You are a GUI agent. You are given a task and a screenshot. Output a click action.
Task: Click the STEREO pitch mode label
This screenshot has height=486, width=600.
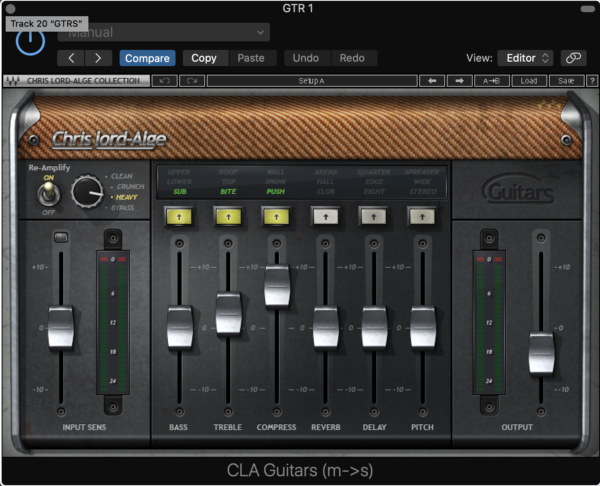pyautogui.click(x=423, y=191)
